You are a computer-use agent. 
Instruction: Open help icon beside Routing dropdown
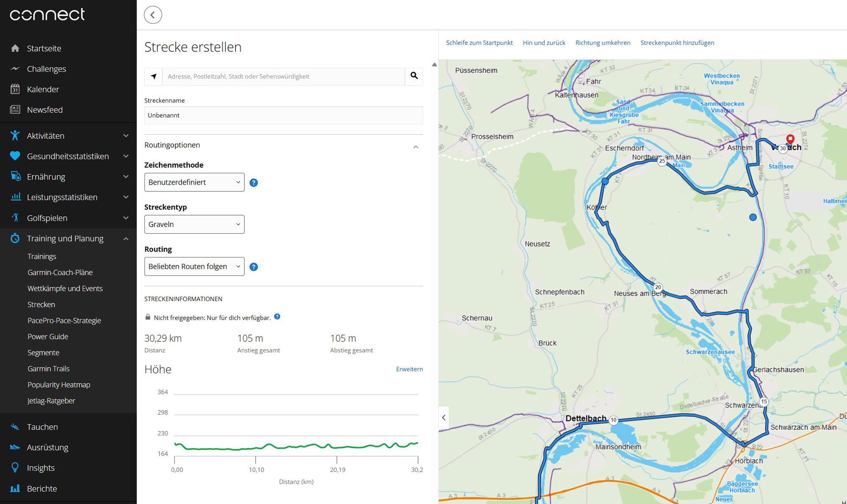(254, 267)
